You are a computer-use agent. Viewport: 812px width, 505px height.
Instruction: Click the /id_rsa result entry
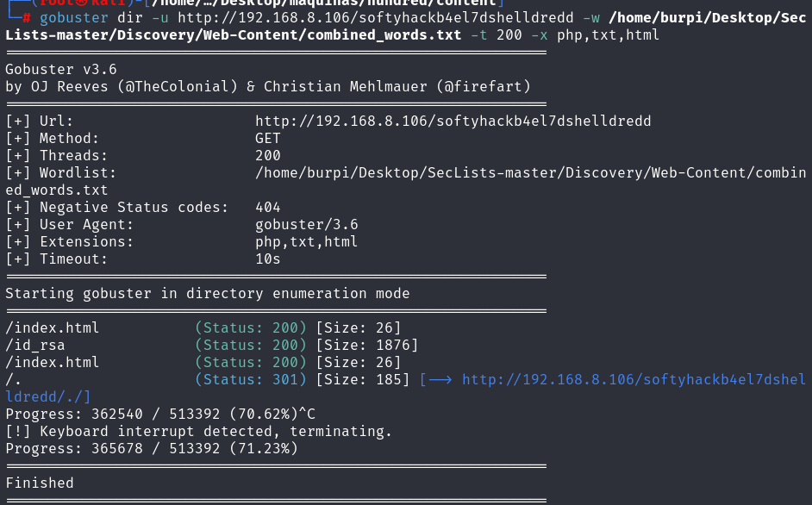click(x=35, y=346)
